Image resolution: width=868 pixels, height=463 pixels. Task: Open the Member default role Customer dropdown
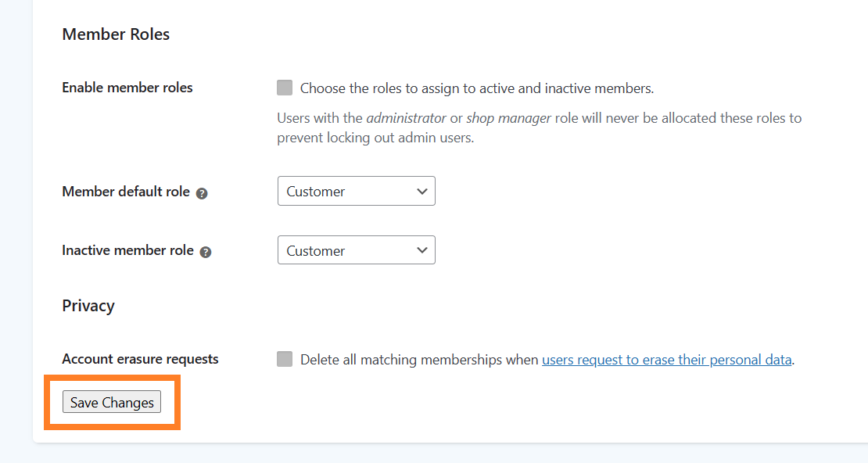pos(357,191)
